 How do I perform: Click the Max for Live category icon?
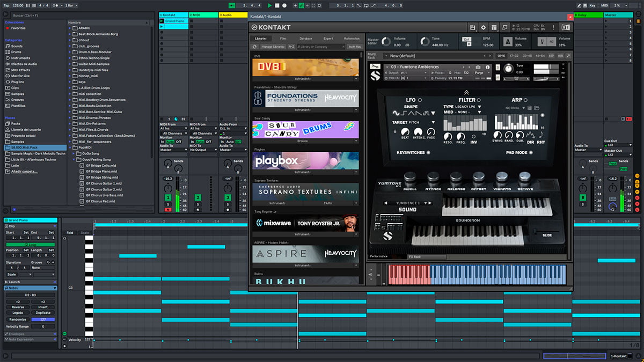pos(8,76)
